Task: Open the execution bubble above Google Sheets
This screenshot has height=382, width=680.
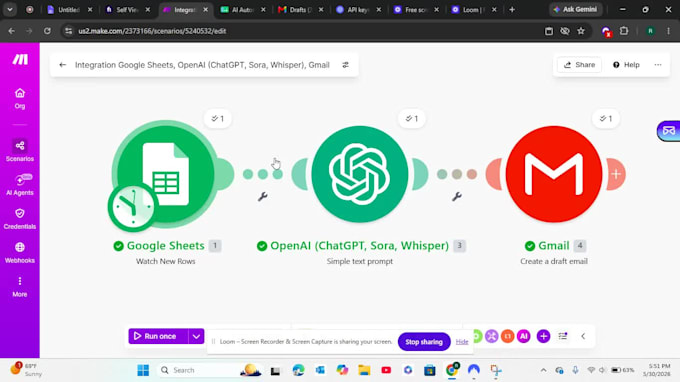Action: tap(218, 118)
